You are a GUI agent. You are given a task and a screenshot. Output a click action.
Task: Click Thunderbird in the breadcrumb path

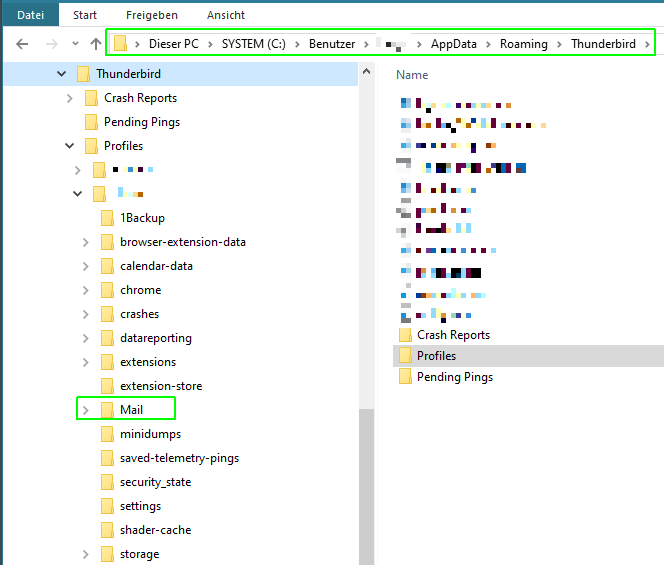click(603, 44)
